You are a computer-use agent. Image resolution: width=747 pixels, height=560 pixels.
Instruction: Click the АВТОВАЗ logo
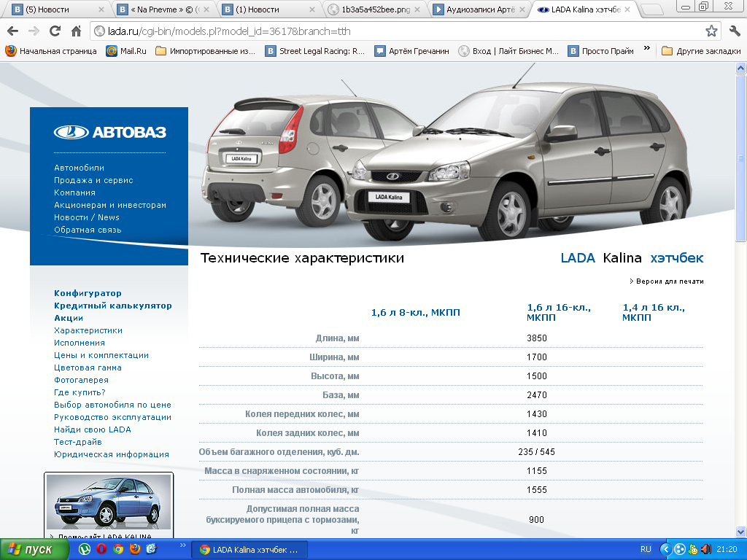(x=109, y=132)
